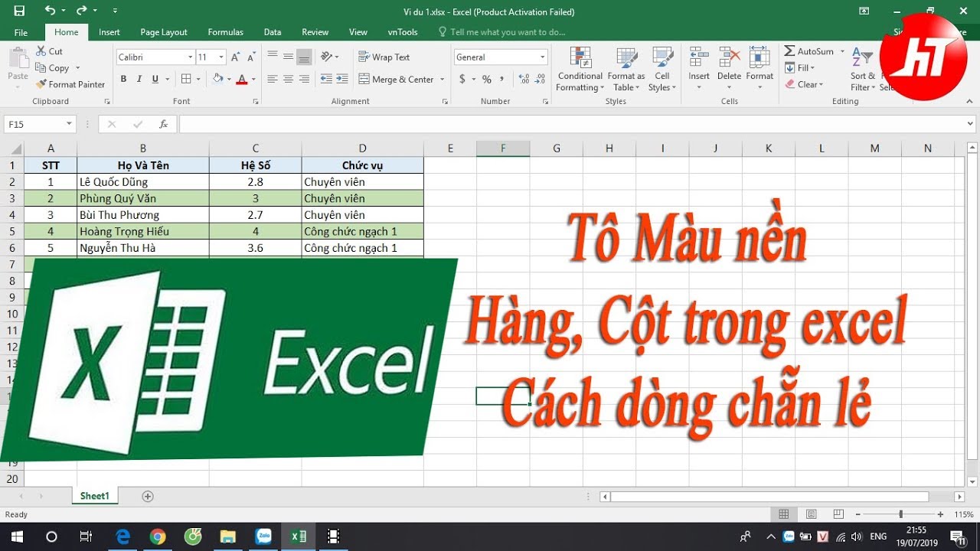Click the Cut scissors button
This screenshot has height=551, width=980.
pyautogui.click(x=50, y=51)
